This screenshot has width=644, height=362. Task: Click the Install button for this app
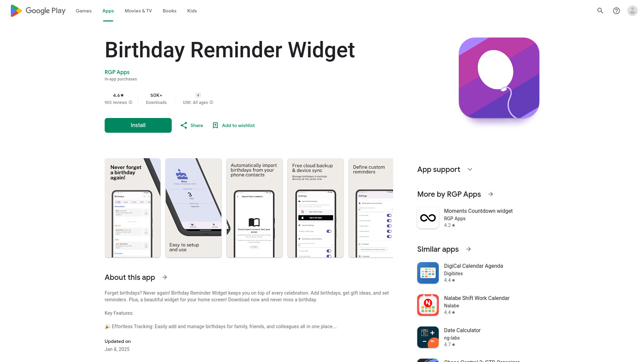tap(138, 125)
